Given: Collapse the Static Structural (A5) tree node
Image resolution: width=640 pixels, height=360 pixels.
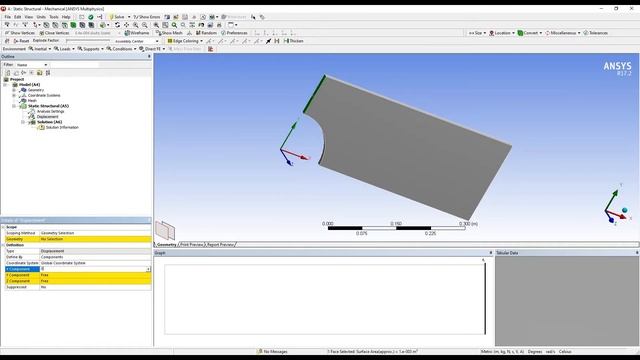Looking at the screenshot, I should pos(14,106).
